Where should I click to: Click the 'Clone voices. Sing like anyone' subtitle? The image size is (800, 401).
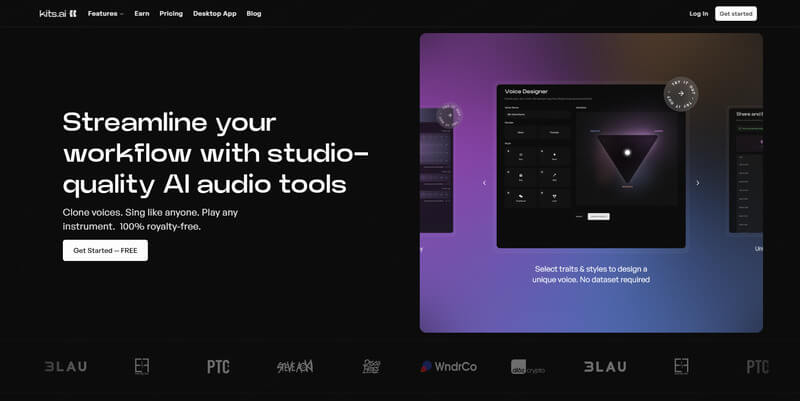click(x=151, y=219)
